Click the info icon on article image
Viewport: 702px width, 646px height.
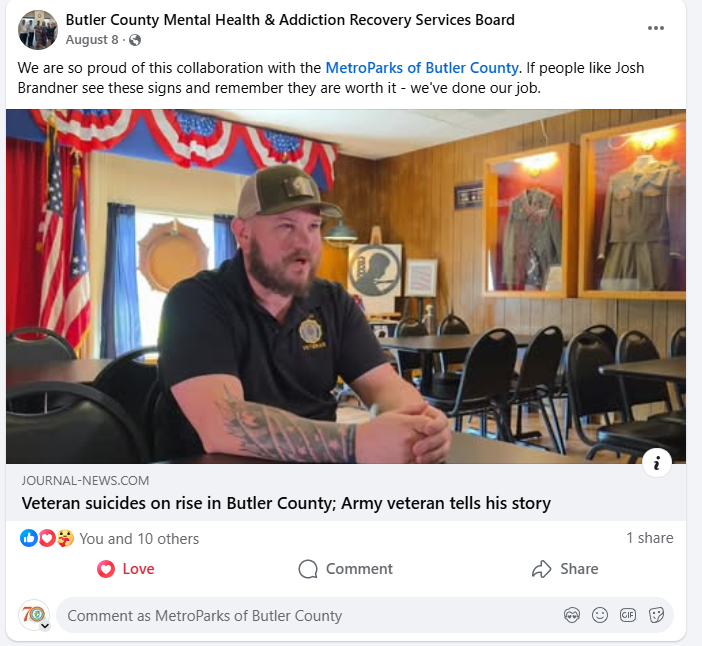pos(656,463)
